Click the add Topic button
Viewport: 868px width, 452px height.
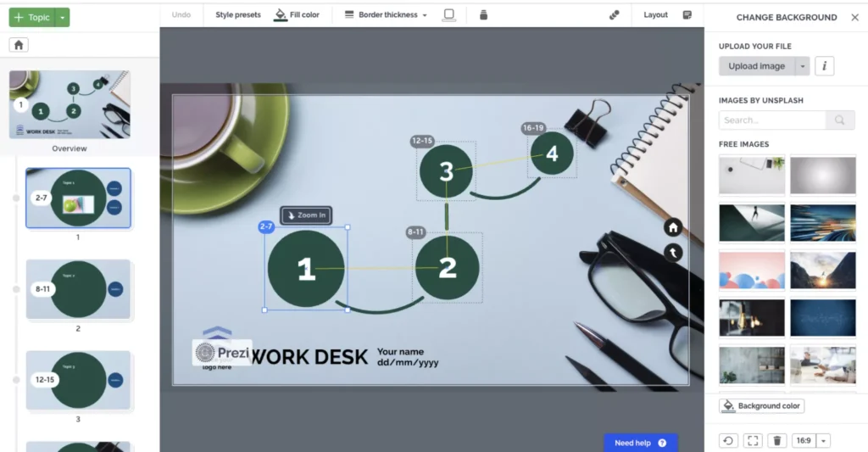tap(33, 17)
